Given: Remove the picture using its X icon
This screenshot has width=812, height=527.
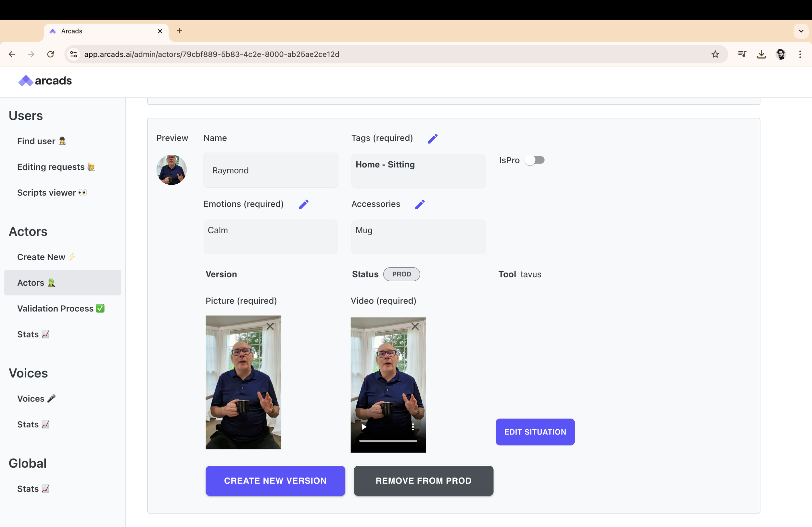Looking at the screenshot, I should (270, 326).
